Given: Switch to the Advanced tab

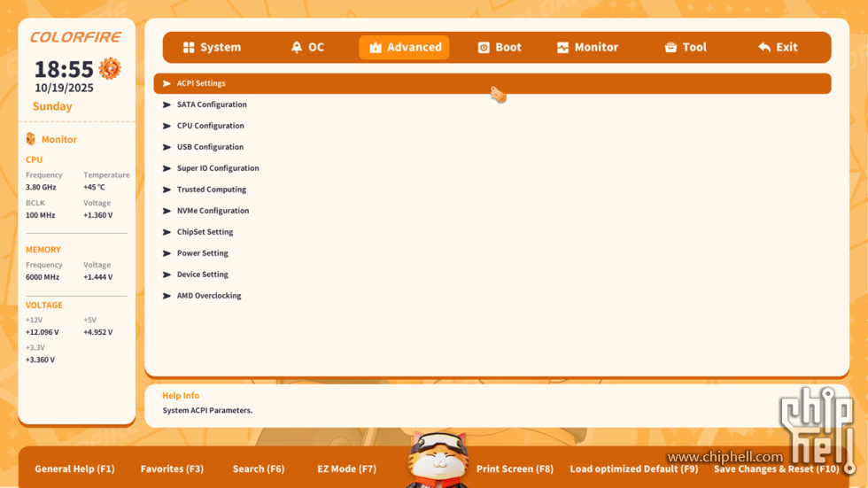Looking at the screenshot, I should click(404, 48).
